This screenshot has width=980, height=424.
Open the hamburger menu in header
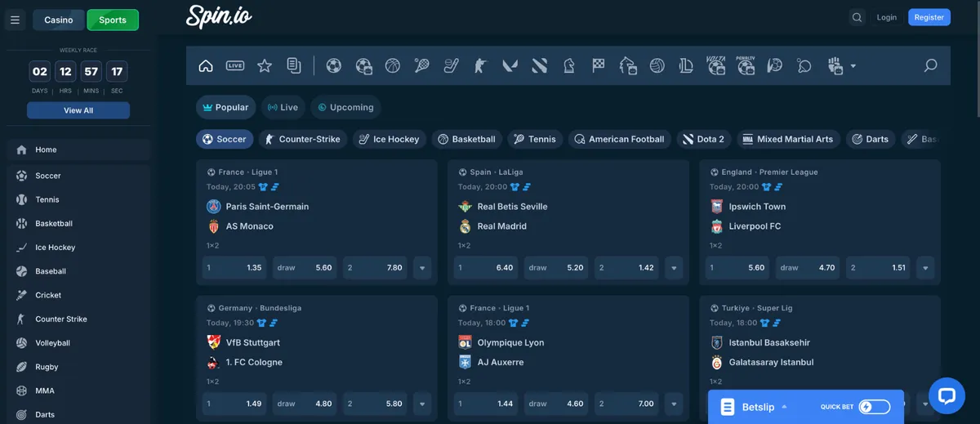[x=15, y=20]
